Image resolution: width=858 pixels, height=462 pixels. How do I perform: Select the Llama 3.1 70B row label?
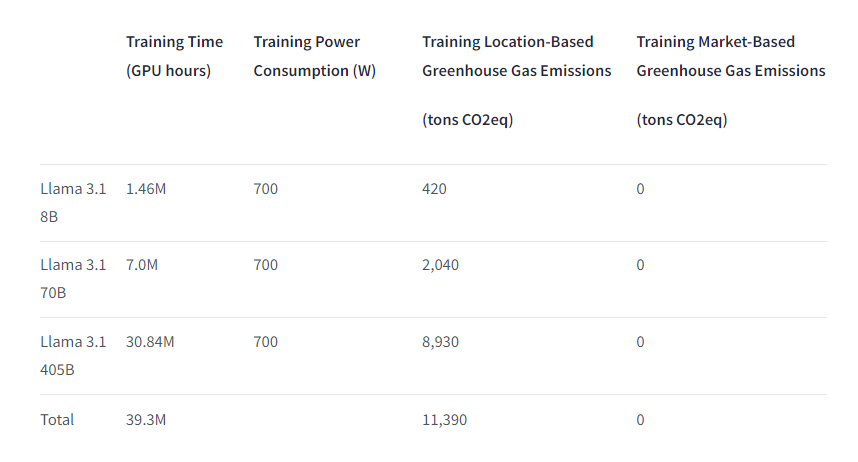point(72,280)
